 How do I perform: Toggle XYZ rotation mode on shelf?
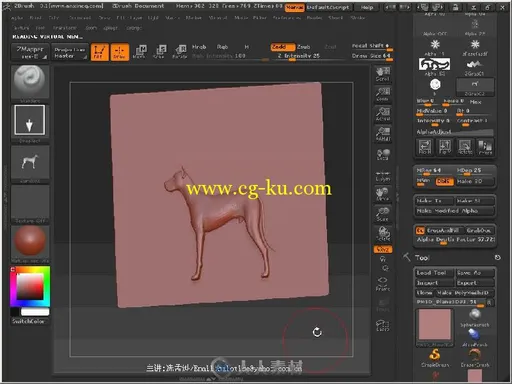coord(383,249)
